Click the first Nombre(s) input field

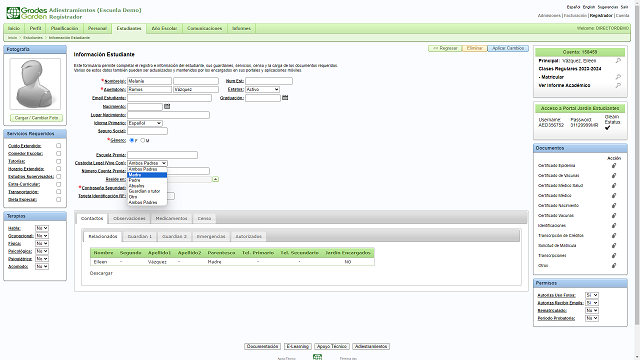149,81
